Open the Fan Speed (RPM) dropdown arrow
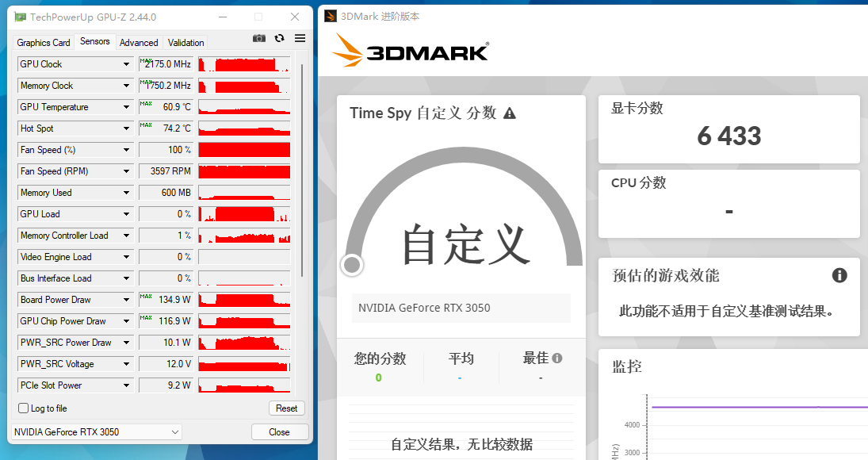Viewport: 868px width, 460px height. tap(126, 171)
